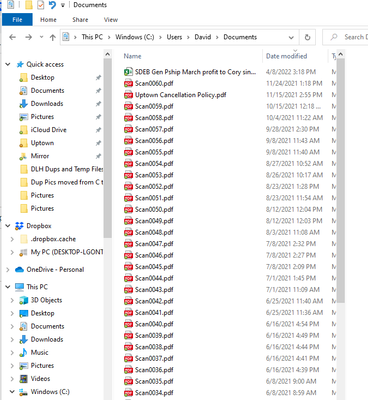Select Downloads under Quick access
Viewport: 368px width, 400px height.
47,103
